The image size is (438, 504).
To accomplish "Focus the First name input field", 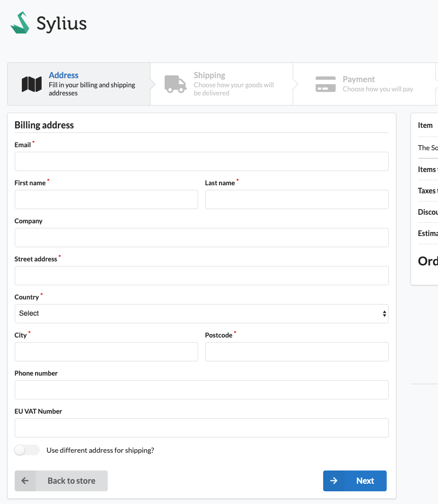I will (x=106, y=199).
